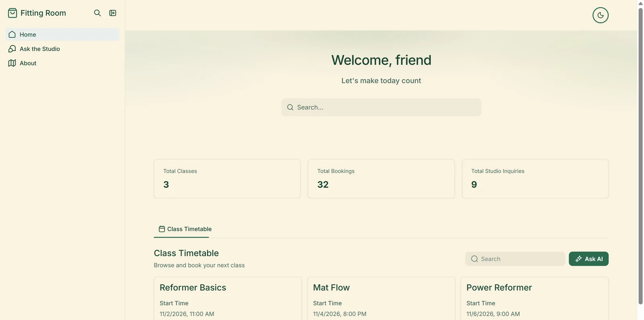The height and width of the screenshot is (320, 644).
Task: Click 'Browse and book your next class' text
Action: (199, 265)
